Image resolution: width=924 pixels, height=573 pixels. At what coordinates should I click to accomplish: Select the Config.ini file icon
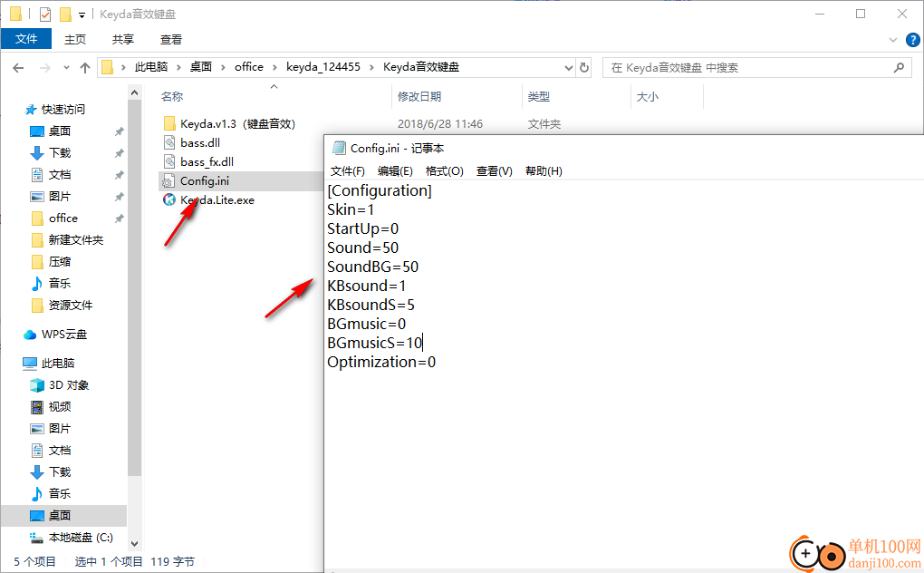coord(169,181)
